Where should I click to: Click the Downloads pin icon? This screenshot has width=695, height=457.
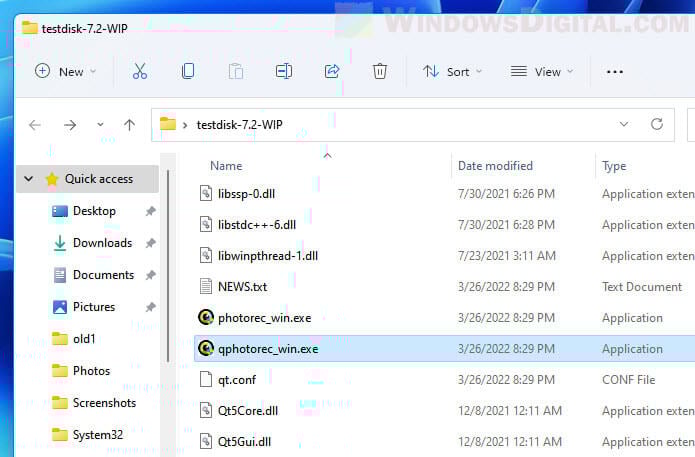(x=151, y=243)
